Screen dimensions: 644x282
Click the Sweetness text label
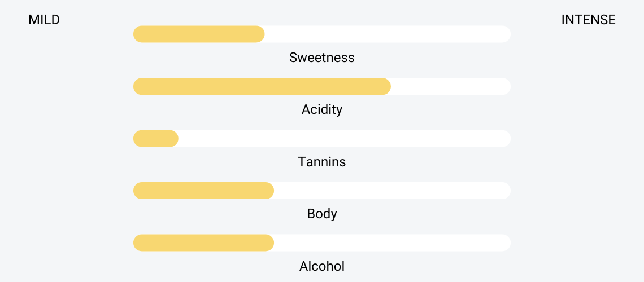(321, 58)
